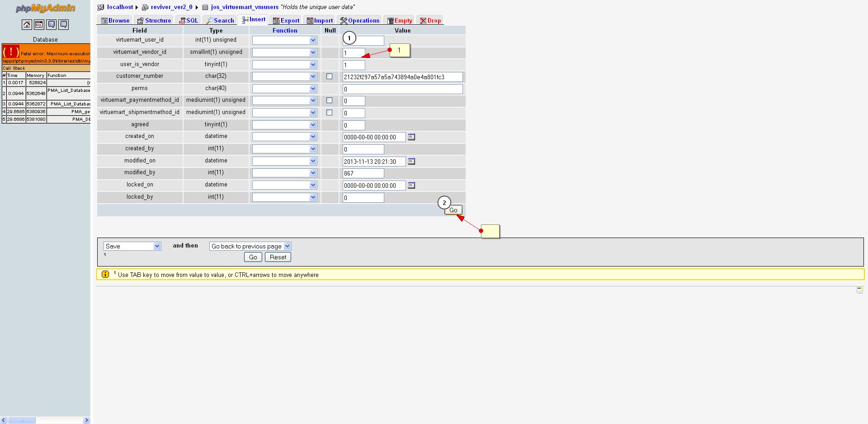Click the Home icon in sidebar
Image resolution: width=868 pixels, height=424 pixels.
[27, 24]
